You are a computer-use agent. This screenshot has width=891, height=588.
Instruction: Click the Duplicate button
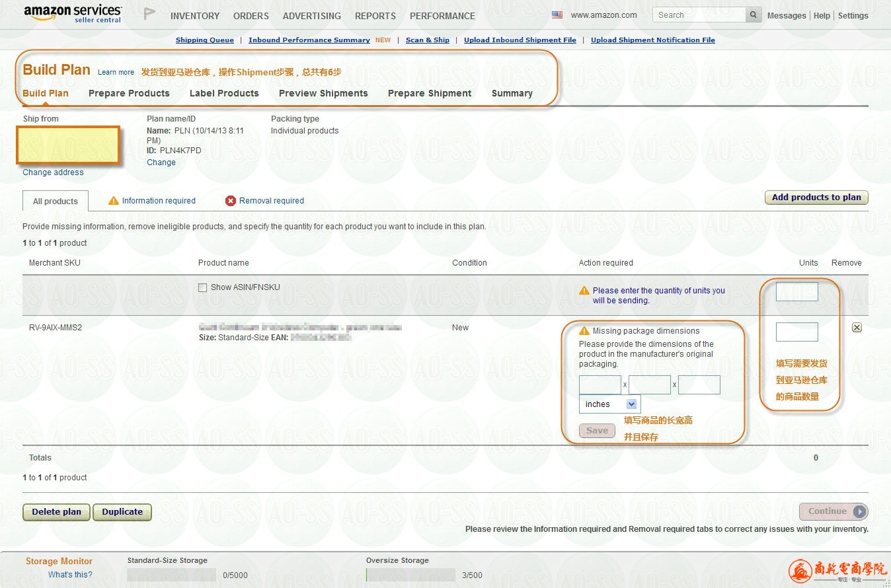[122, 512]
